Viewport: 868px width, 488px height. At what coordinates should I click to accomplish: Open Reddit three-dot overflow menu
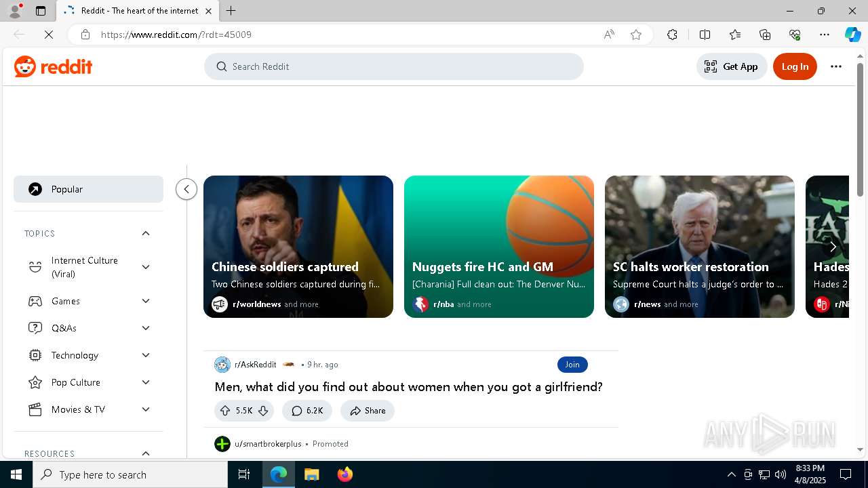tap(836, 66)
